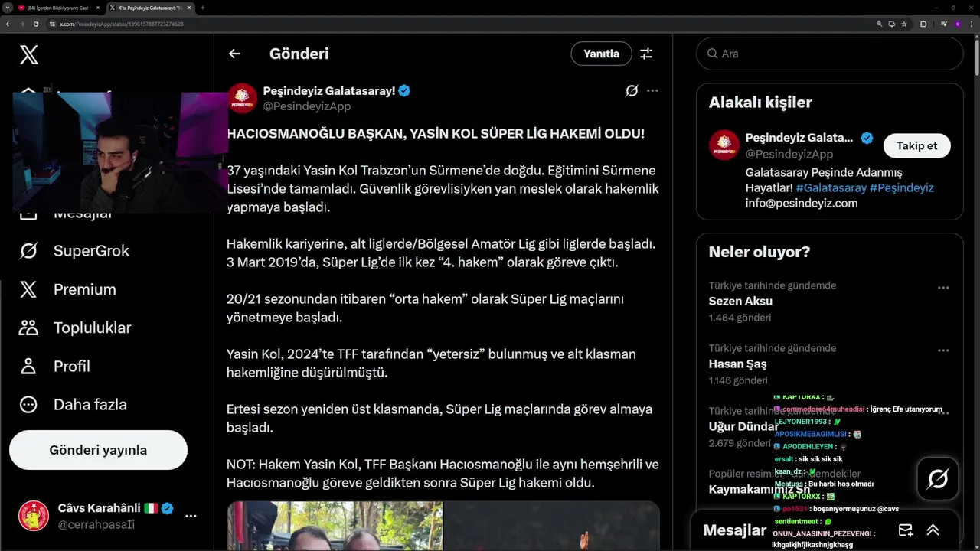Click the Grok icon on the post header
The height and width of the screenshot is (551, 980).
click(x=632, y=90)
